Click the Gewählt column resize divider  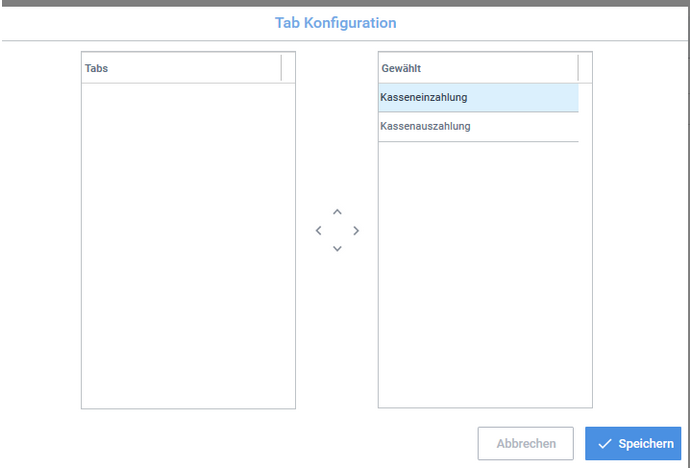point(578,68)
